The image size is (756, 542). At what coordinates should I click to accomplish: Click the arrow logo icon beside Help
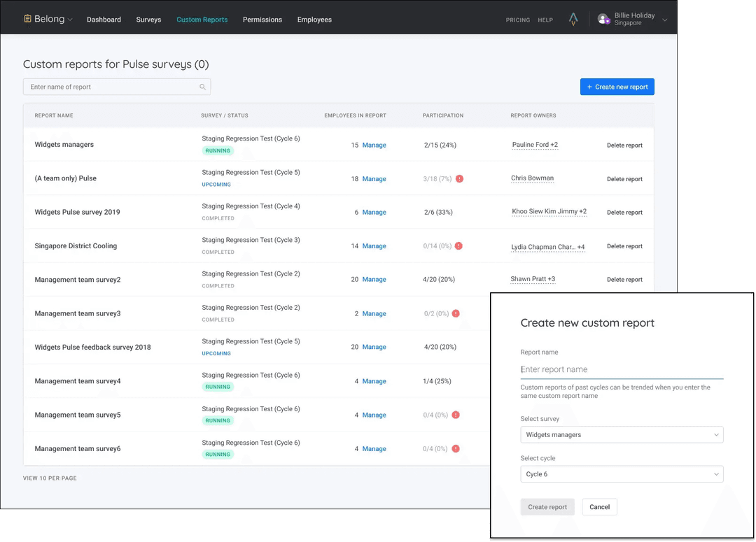(x=573, y=20)
